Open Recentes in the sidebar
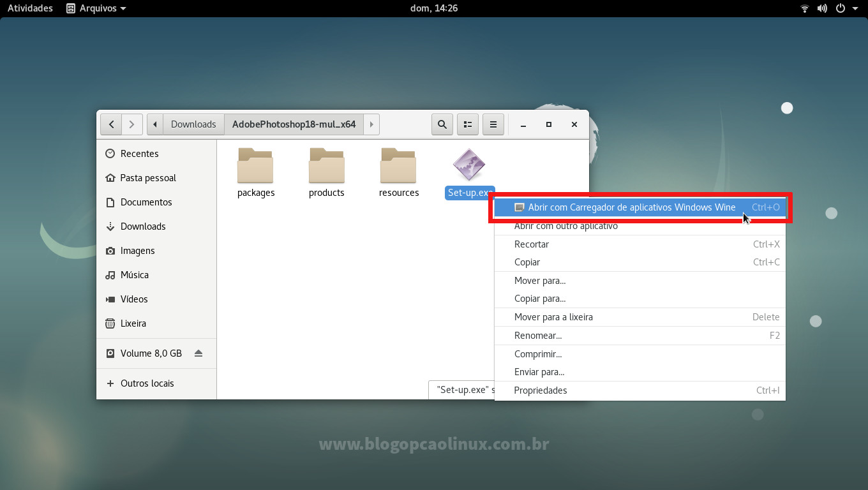The height and width of the screenshot is (490, 868). 156,154
